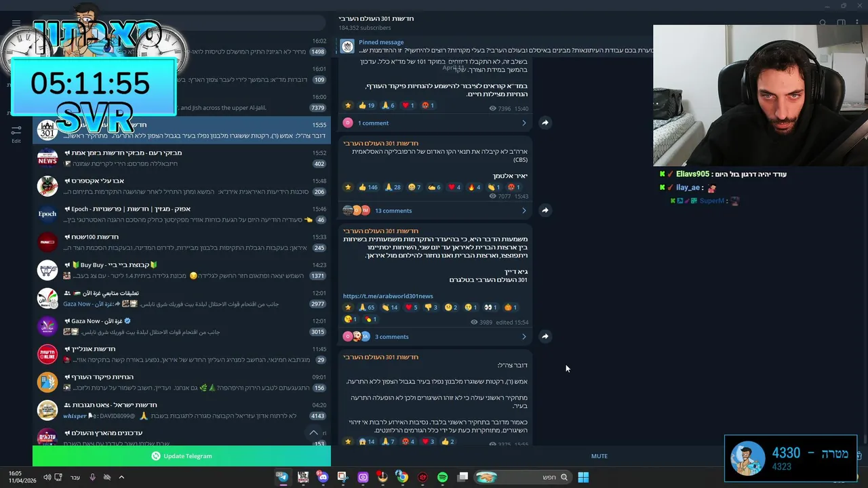Forward the '13 comments' post with share arrow
Image resolution: width=868 pixels, height=488 pixels.
tap(545, 210)
